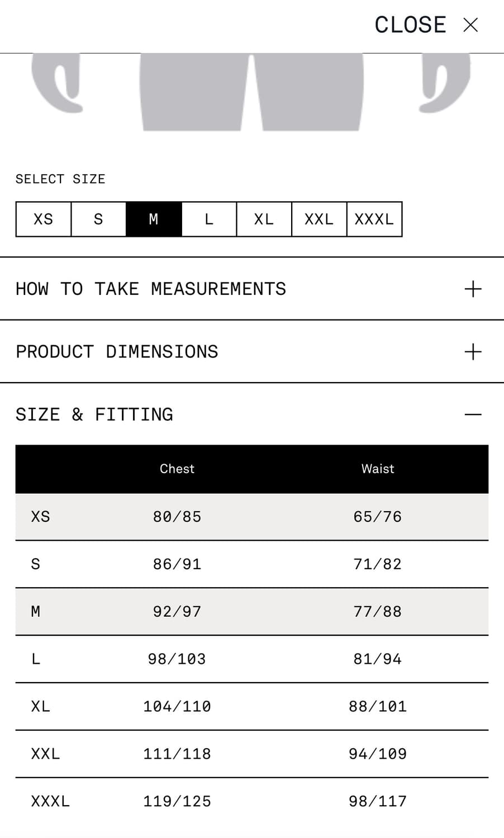Image resolution: width=504 pixels, height=838 pixels.
Task: Click the Chest column header
Action: coord(177,469)
